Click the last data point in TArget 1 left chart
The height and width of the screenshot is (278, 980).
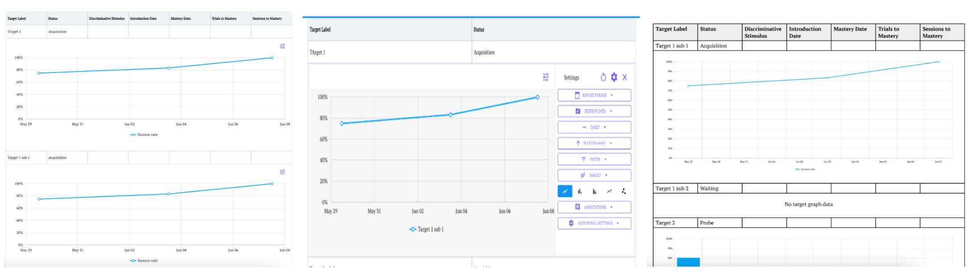(272, 58)
